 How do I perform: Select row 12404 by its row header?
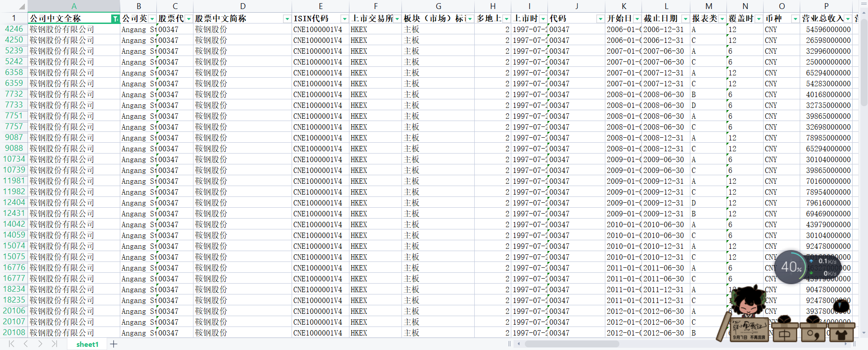14,203
